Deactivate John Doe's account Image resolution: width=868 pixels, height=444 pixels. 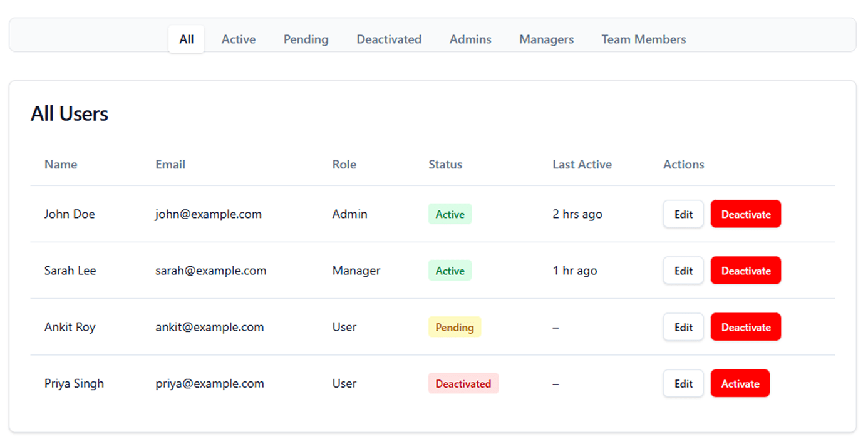[x=745, y=214]
